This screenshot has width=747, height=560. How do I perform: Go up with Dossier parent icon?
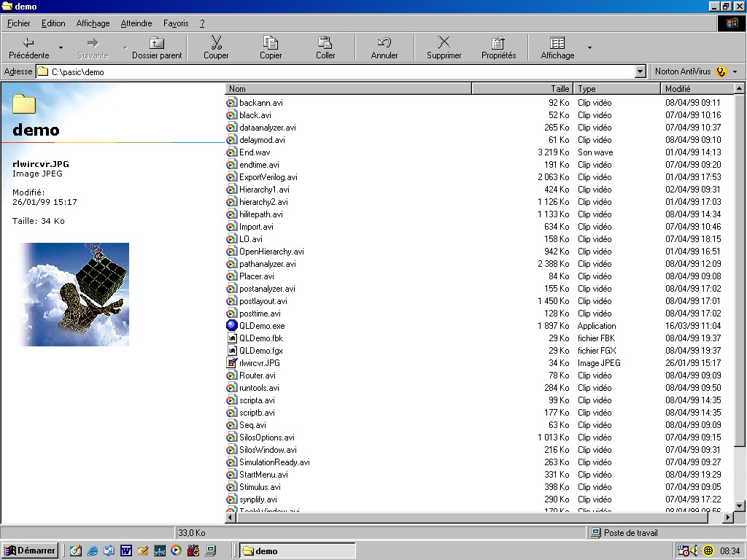(x=157, y=43)
